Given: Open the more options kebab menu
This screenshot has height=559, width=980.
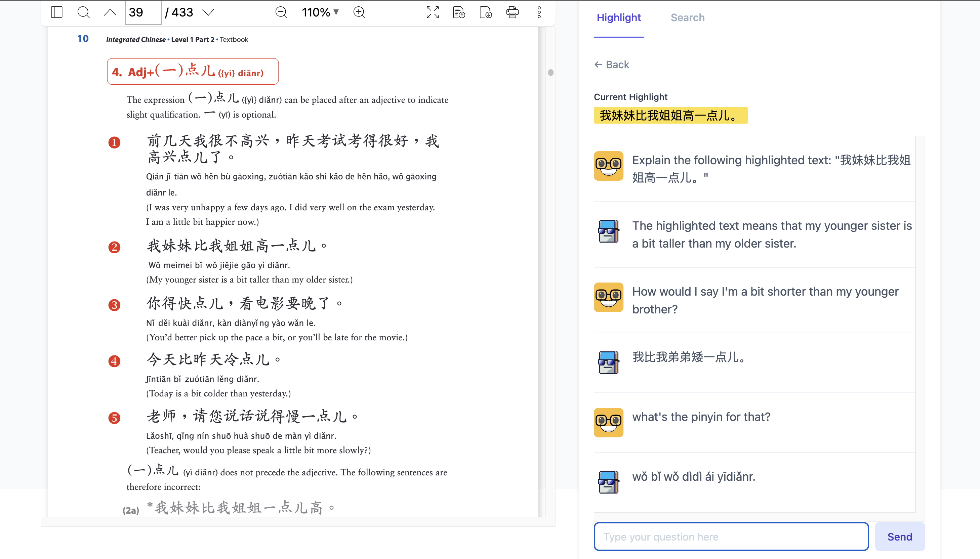Looking at the screenshot, I should pyautogui.click(x=539, y=12).
